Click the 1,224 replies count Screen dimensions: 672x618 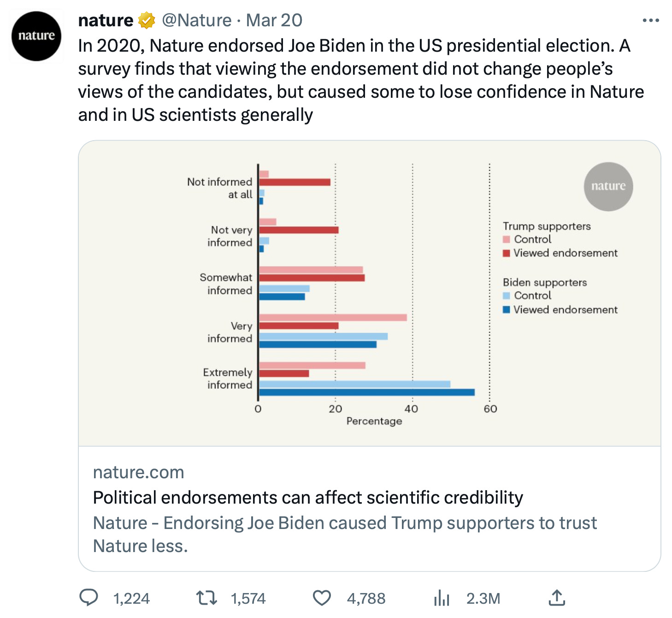pos(131,599)
